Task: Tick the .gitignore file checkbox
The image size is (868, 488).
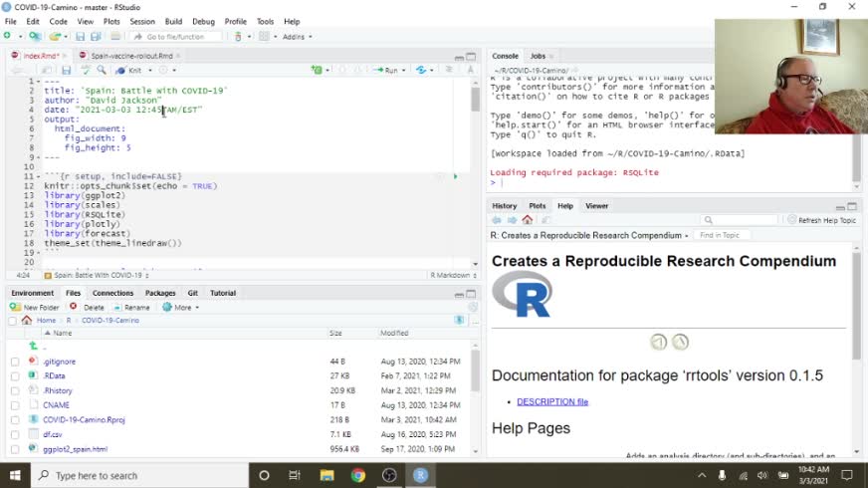Action: pyautogui.click(x=15, y=362)
